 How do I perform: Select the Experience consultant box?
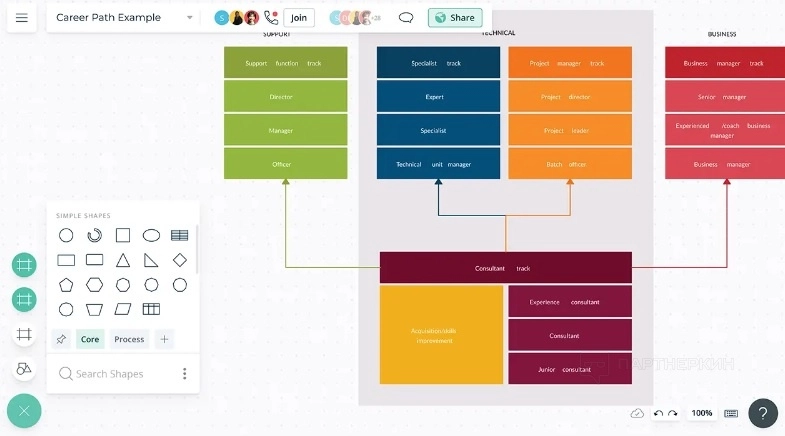click(x=570, y=301)
